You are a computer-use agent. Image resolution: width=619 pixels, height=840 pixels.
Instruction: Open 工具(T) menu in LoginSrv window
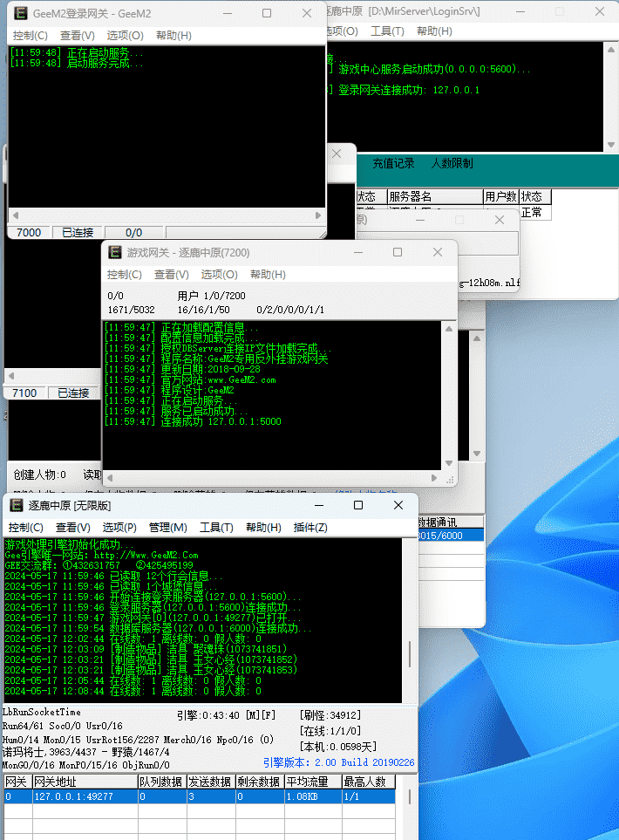click(x=387, y=31)
